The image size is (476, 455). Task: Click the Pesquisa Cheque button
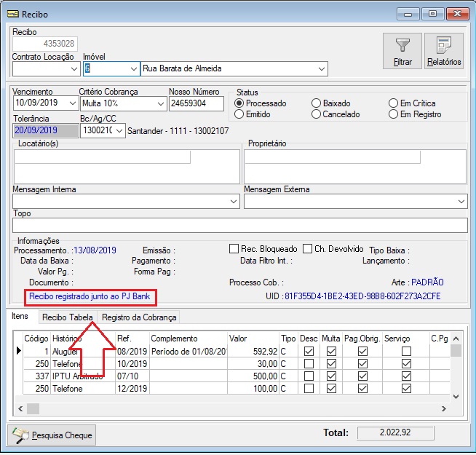click(52, 435)
